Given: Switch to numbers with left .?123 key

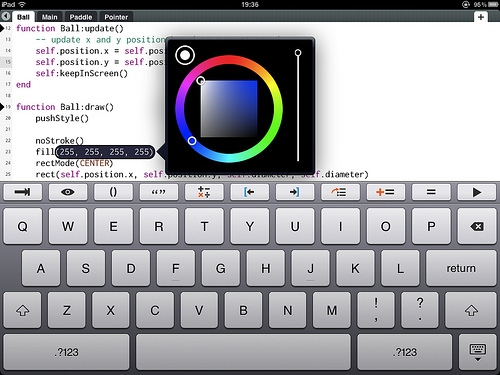Looking at the screenshot, I should tap(66, 352).
